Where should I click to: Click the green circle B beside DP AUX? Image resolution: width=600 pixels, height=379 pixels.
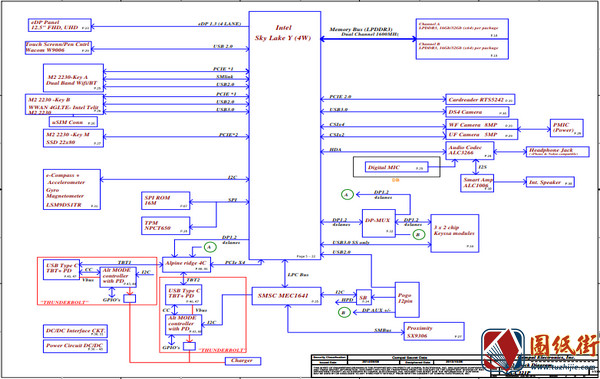[344, 313]
